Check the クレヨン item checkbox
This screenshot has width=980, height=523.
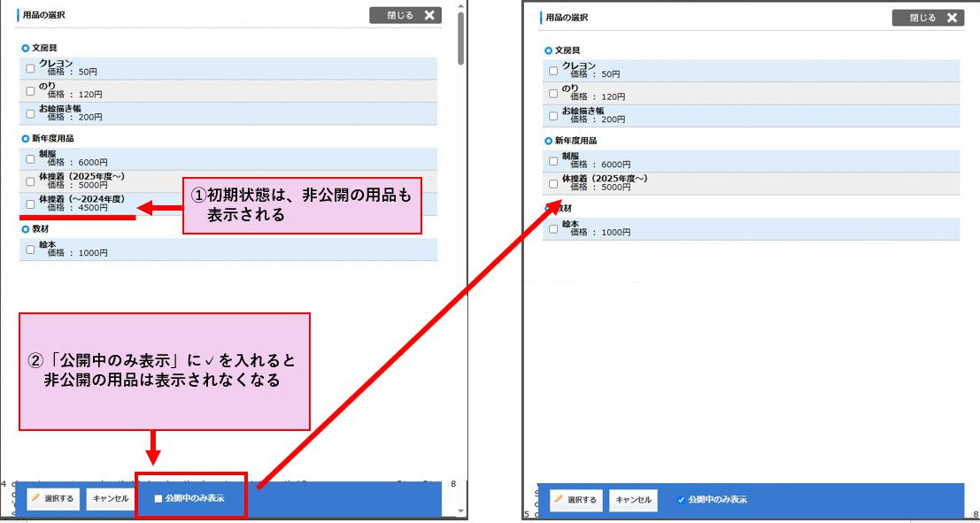28,69
